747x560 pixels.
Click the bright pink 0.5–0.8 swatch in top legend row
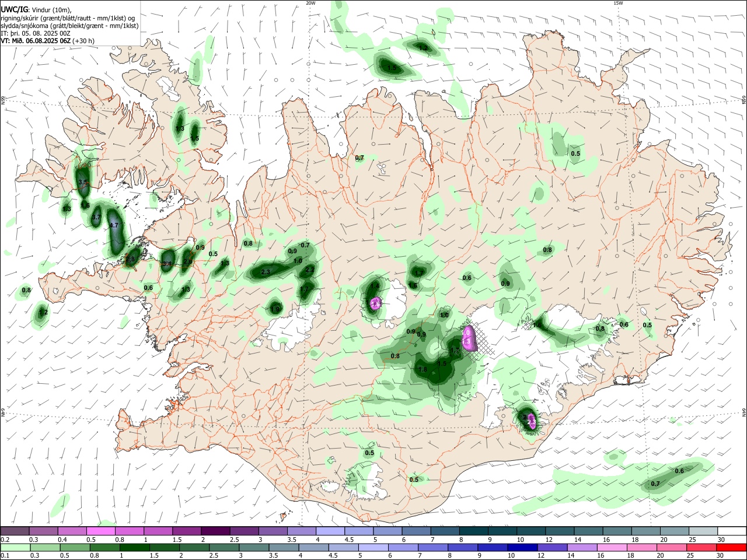coord(101,531)
